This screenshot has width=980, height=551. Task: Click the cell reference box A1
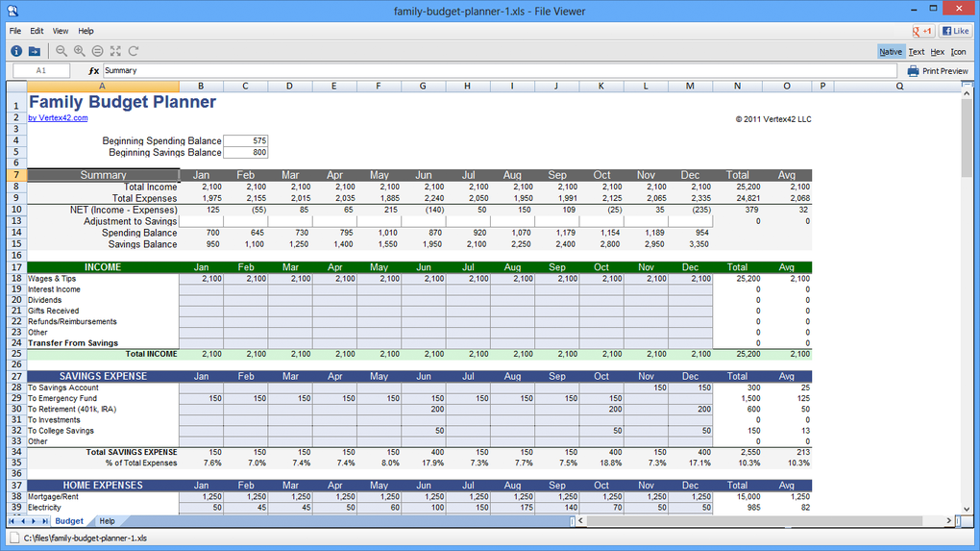pos(41,70)
